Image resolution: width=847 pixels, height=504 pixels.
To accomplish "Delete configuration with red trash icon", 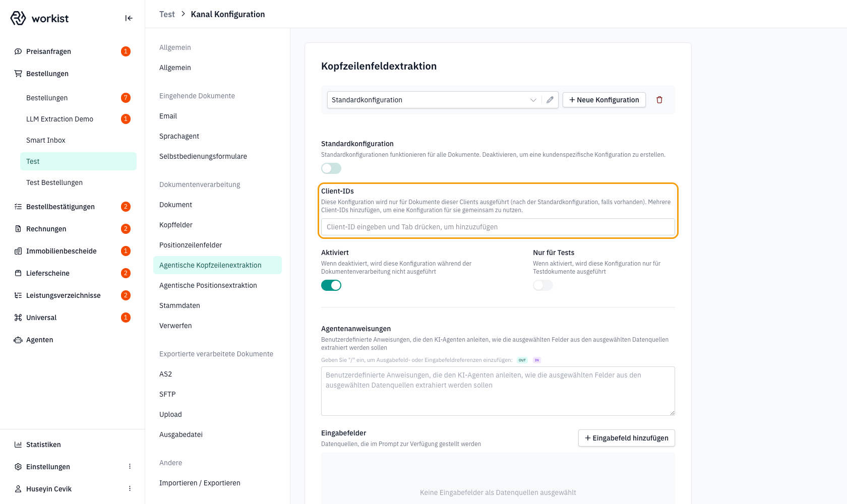I will pos(659,100).
